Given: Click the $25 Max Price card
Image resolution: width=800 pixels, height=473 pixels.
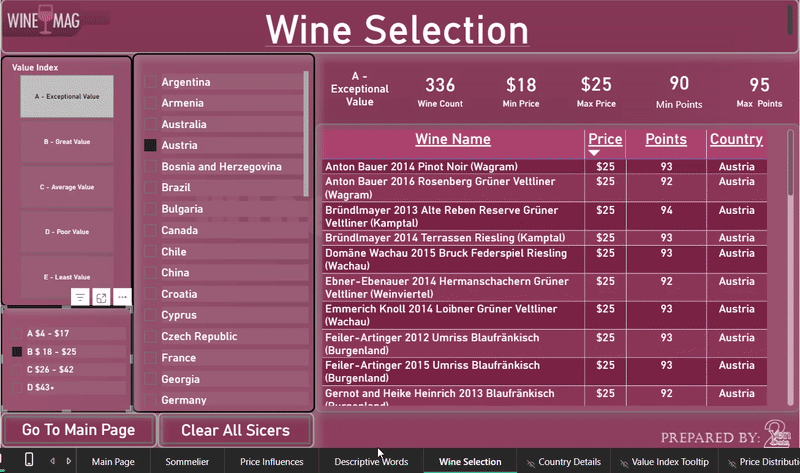Looking at the screenshot, I should tap(596, 92).
